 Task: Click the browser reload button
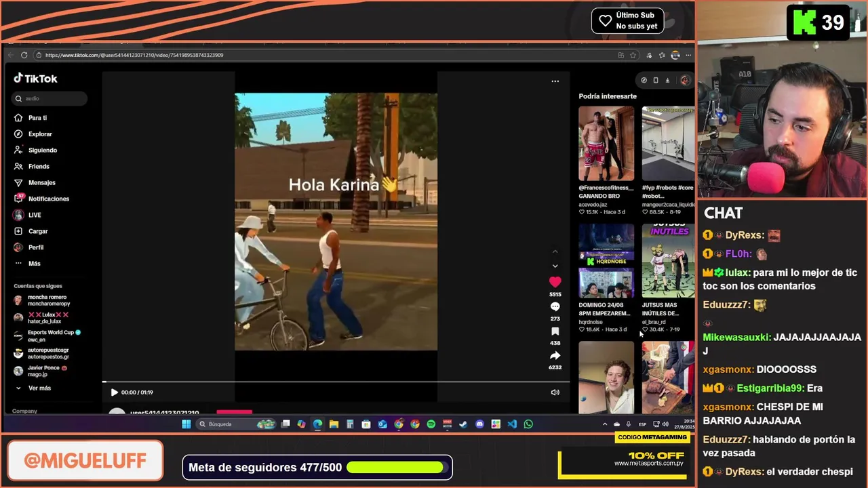[24, 55]
